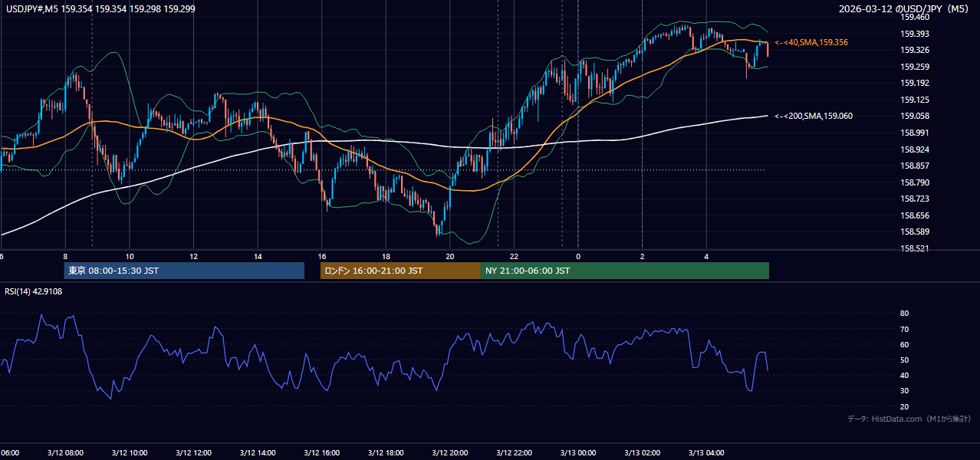980x460 pixels.
Task: Click the bottom date label 3/12 16:00
Action: (x=321, y=453)
